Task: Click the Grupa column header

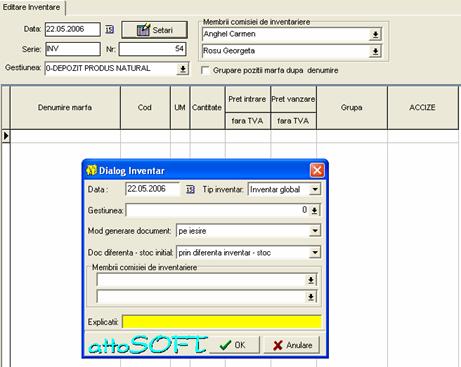Action: [x=352, y=107]
